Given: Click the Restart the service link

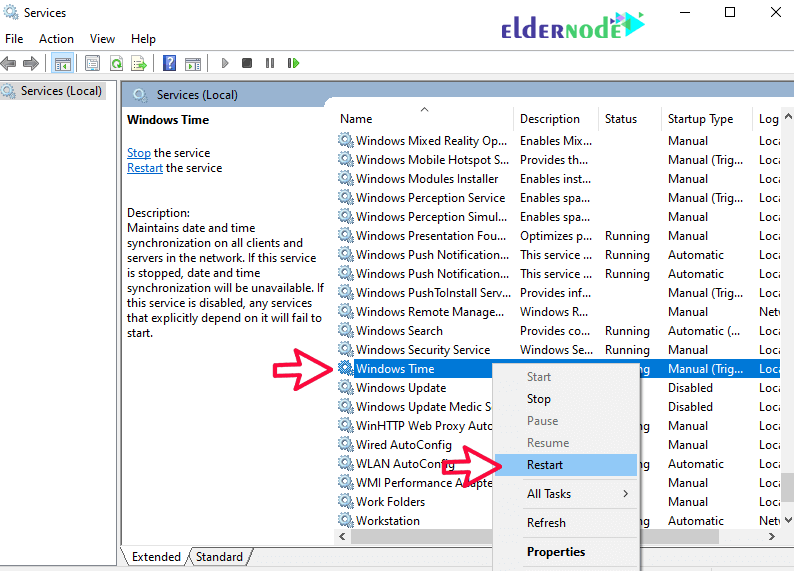Looking at the screenshot, I should tap(145, 168).
